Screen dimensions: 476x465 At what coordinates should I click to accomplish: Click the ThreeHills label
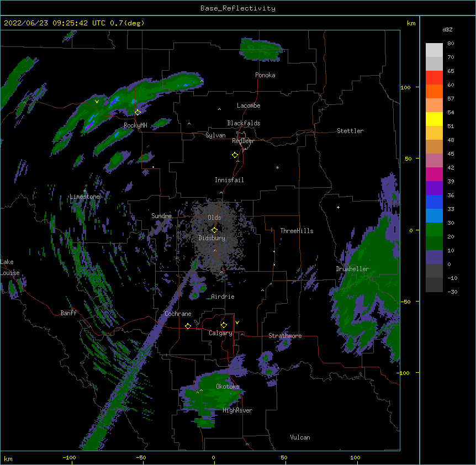[297, 231]
